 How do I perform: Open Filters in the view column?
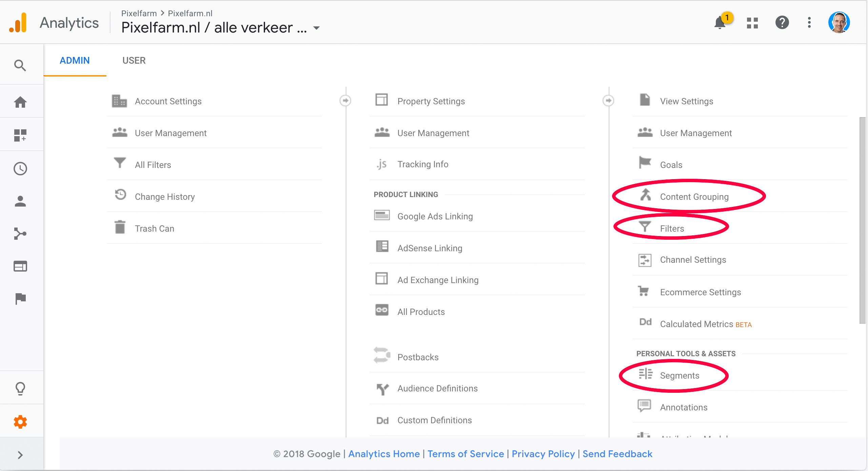[x=740, y=228]
